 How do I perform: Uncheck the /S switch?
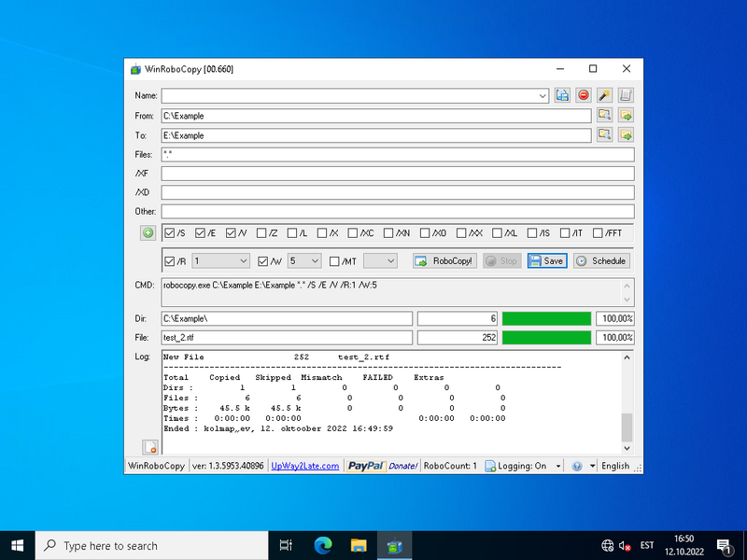coord(170,232)
